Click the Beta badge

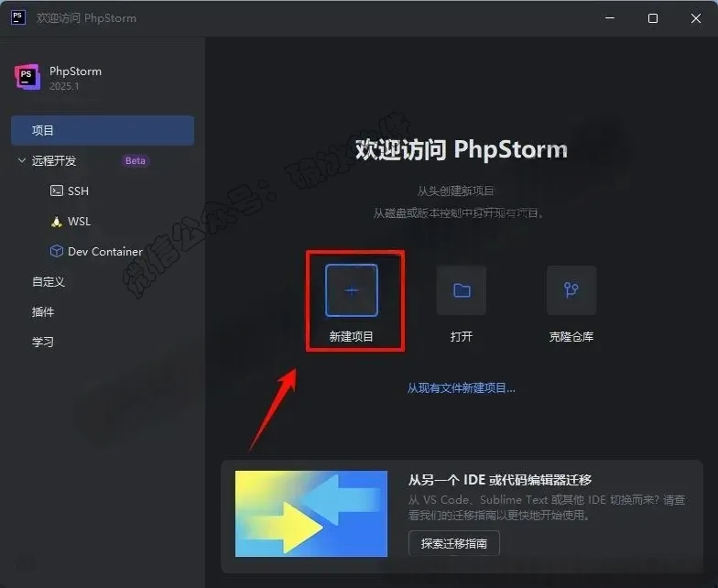136,161
